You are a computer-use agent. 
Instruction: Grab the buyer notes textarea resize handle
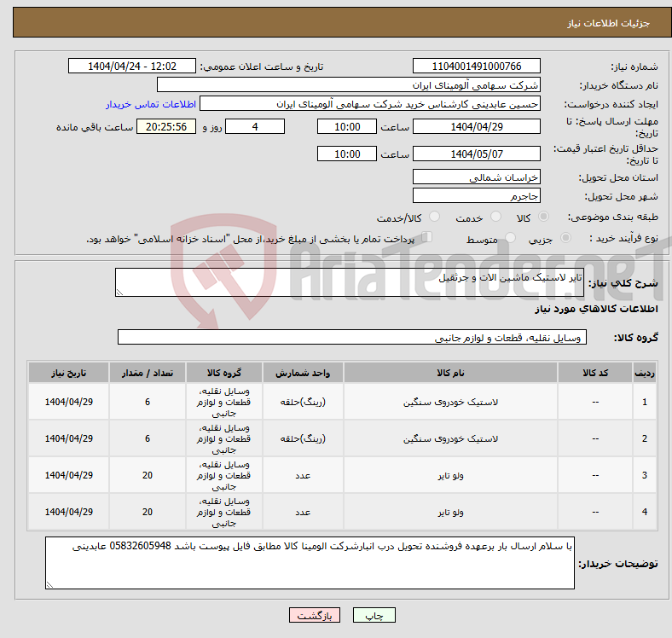click(49, 584)
